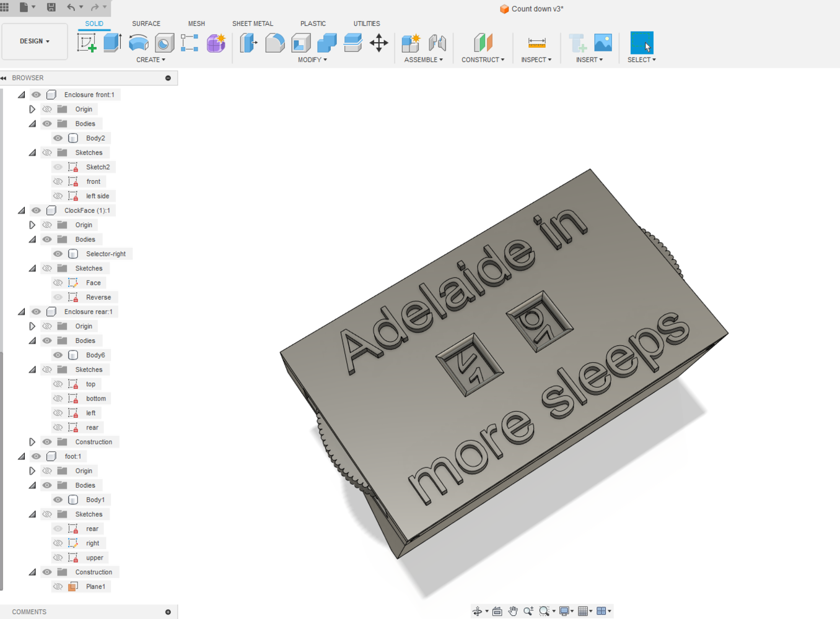Select the bottom sketch in browser tree
Screen dimensions: 840x619
[96, 399]
